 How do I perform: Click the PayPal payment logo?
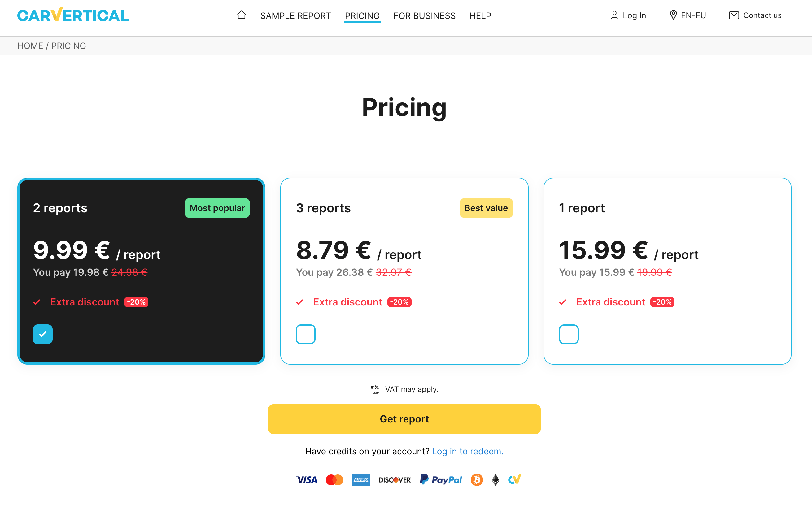pos(440,479)
